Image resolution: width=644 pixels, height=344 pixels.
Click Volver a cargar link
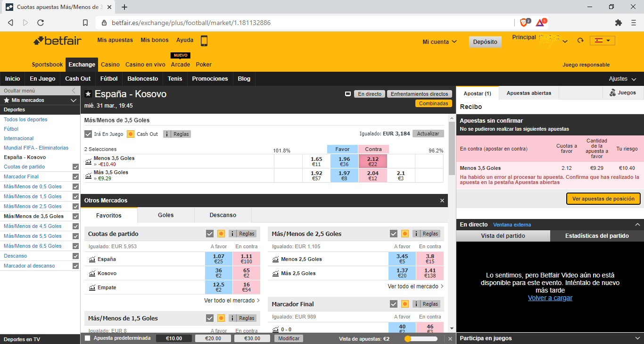tap(550, 298)
